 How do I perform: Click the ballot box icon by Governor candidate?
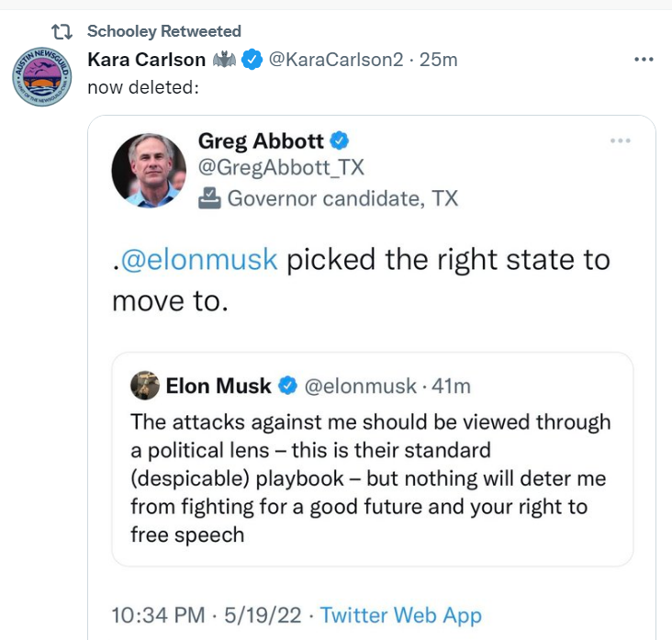[210, 197]
